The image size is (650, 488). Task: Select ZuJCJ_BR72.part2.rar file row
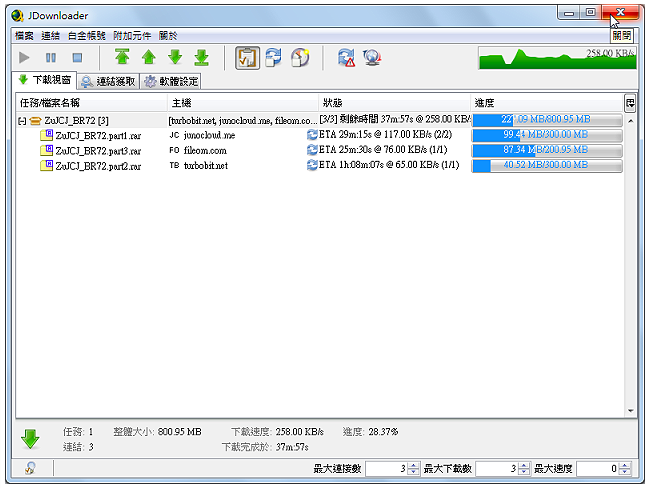[319, 165]
